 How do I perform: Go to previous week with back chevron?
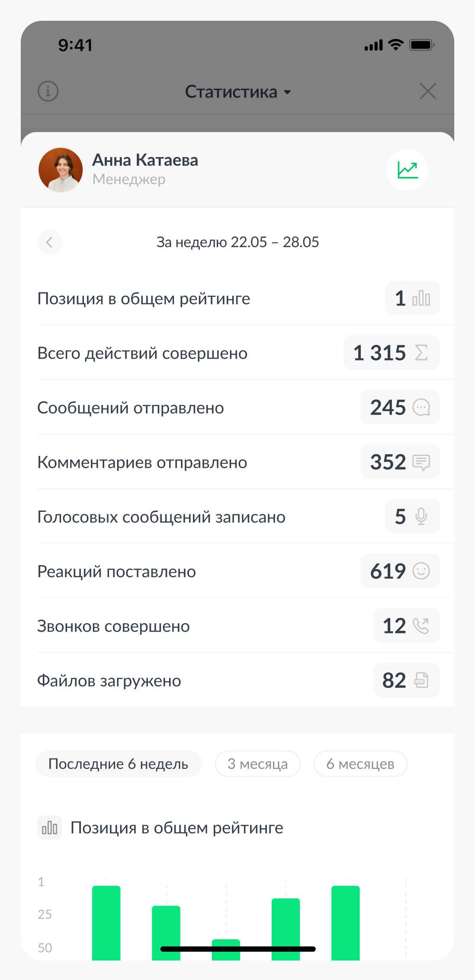click(x=50, y=242)
